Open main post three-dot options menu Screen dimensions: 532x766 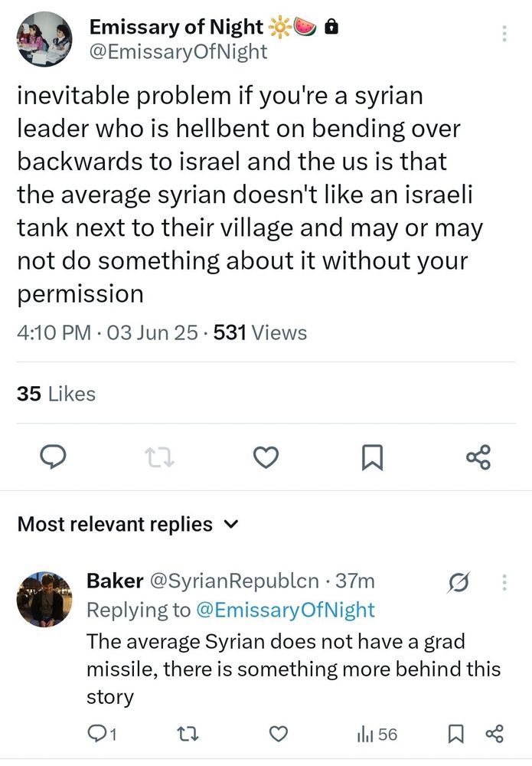[x=504, y=34]
